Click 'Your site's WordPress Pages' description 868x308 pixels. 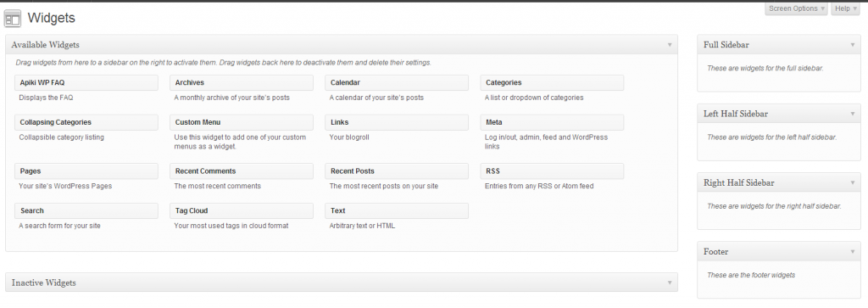(65, 186)
